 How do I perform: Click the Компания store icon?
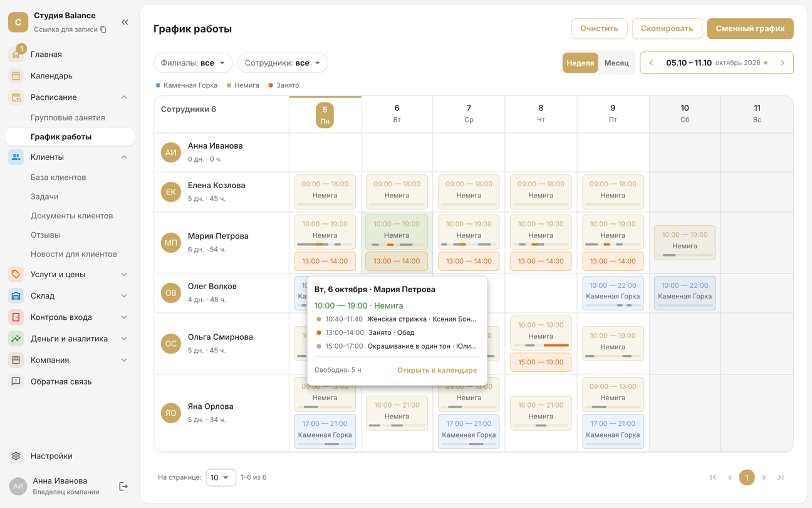click(x=16, y=360)
